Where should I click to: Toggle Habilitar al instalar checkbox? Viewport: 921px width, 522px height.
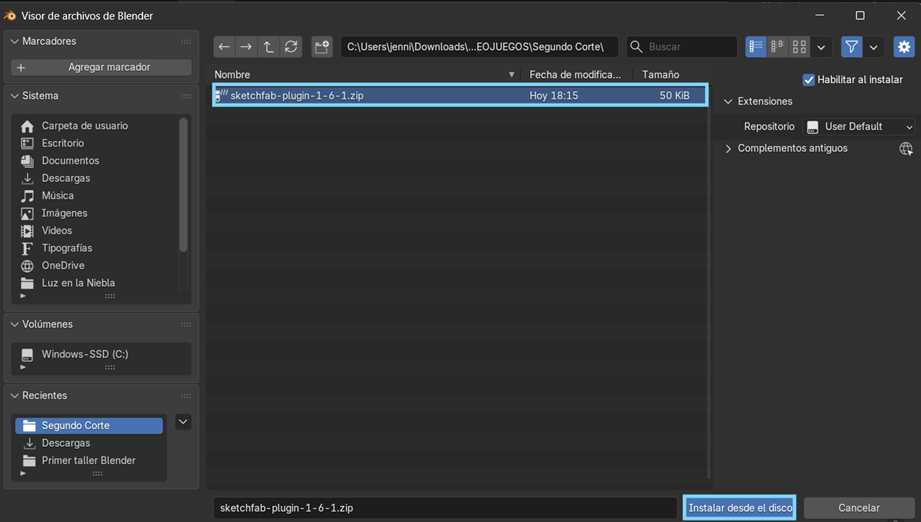[809, 80]
